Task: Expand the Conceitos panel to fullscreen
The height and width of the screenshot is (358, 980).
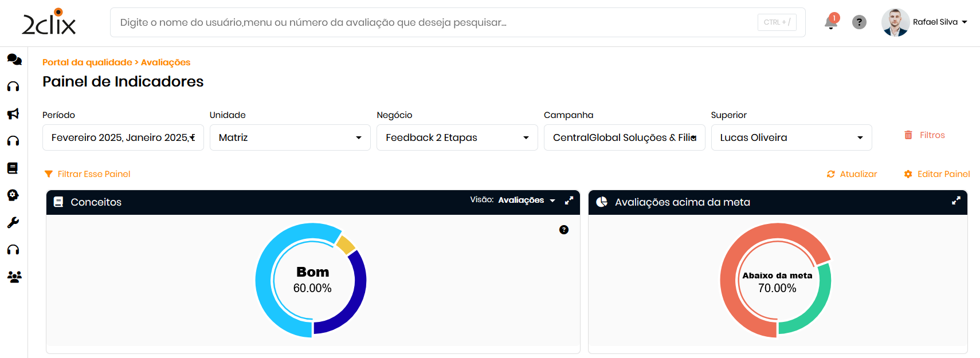Action: pos(569,200)
